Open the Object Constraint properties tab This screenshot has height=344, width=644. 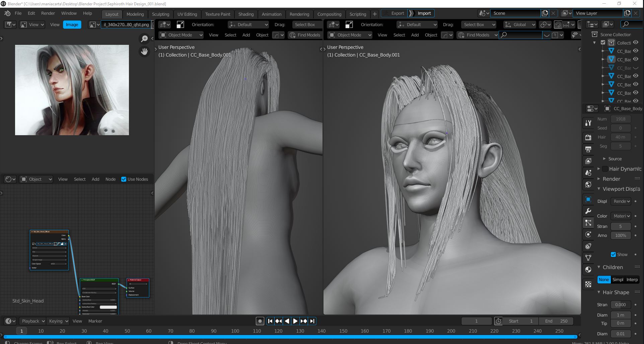click(588, 246)
